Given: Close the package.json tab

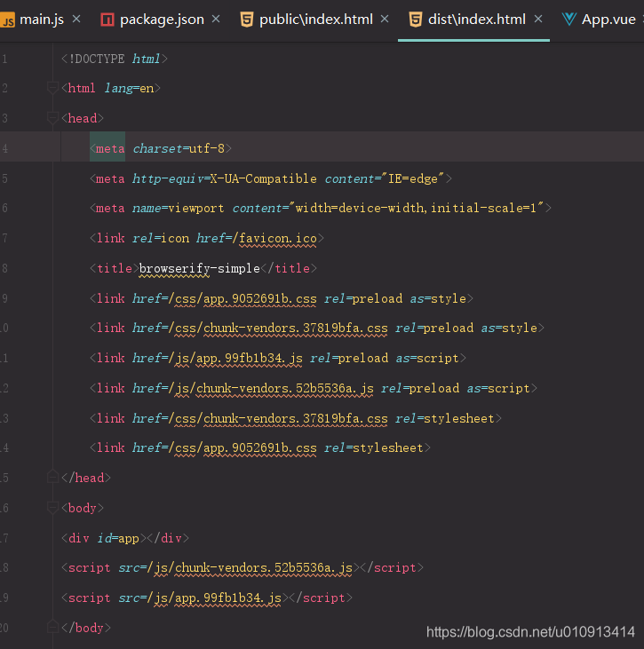Looking at the screenshot, I should tap(216, 19).
